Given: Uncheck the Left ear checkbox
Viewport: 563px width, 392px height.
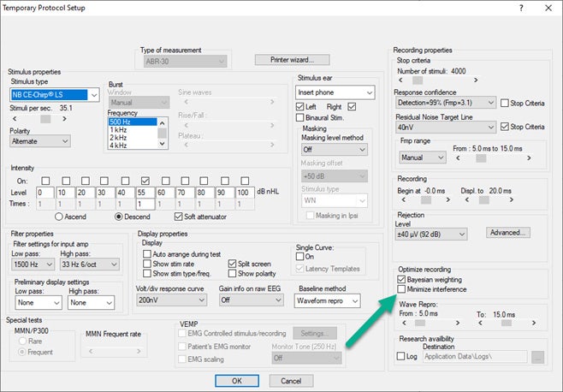Looking at the screenshot, I should pyautogui.click(x=299, y=107).
